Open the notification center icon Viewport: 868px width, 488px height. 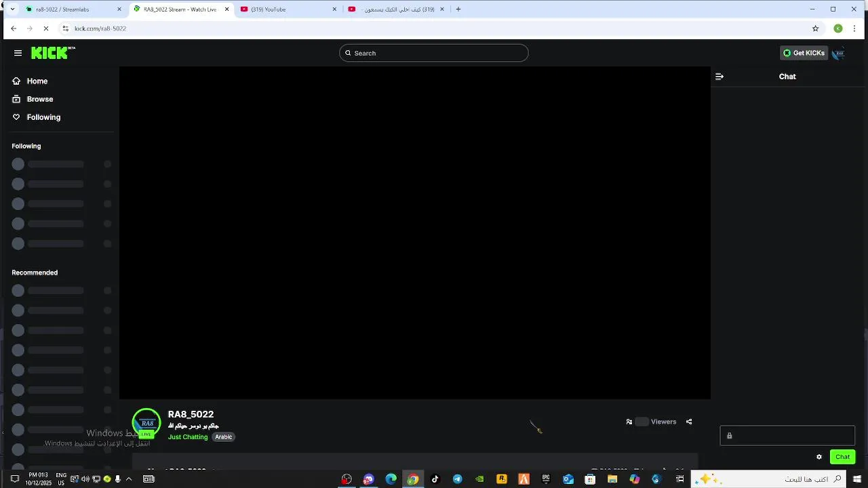(x=14, y=479)
